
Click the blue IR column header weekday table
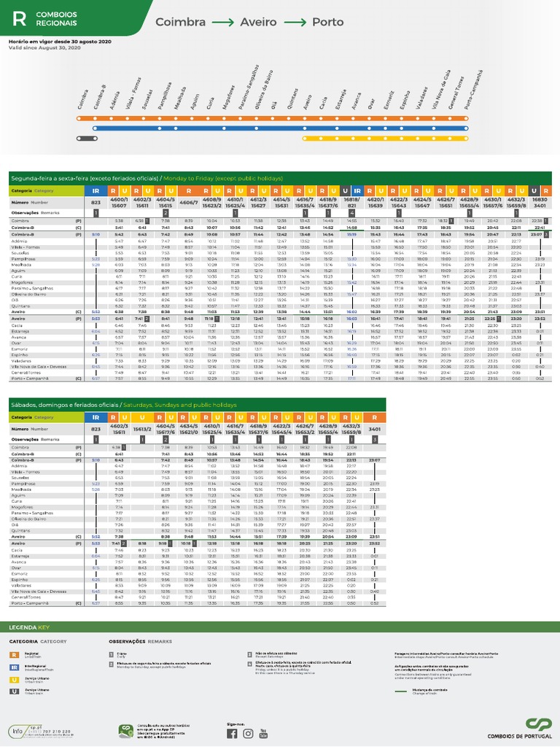[x=96, y=190]
